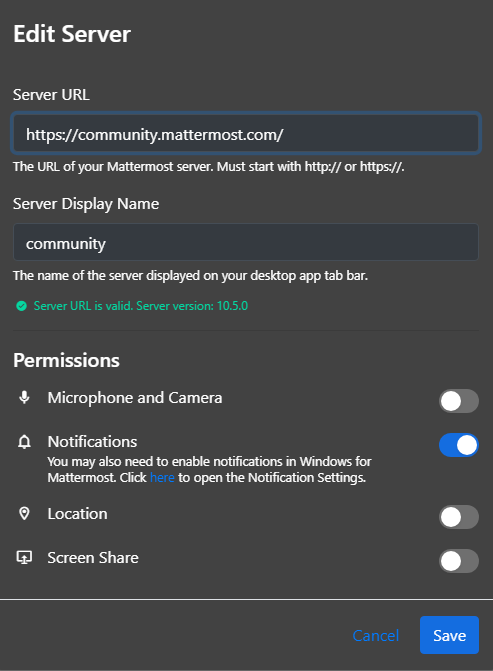Click the screen share monitor icon

click(24, 558)
